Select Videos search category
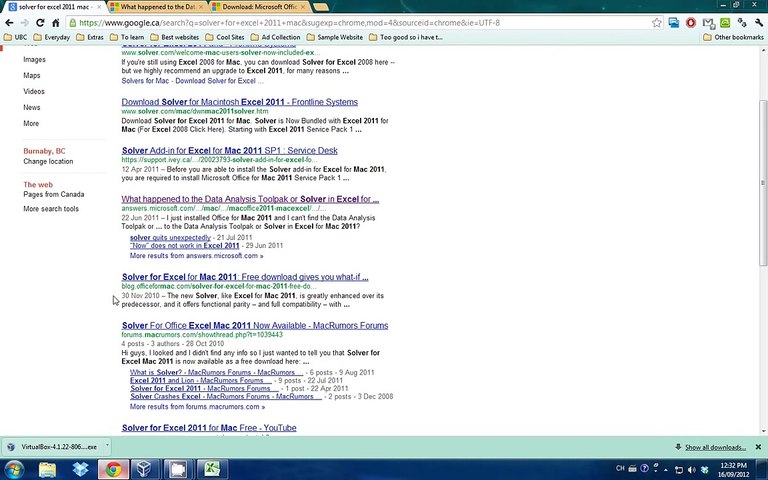This screenshot has width=768, height=480. [34, 92]
